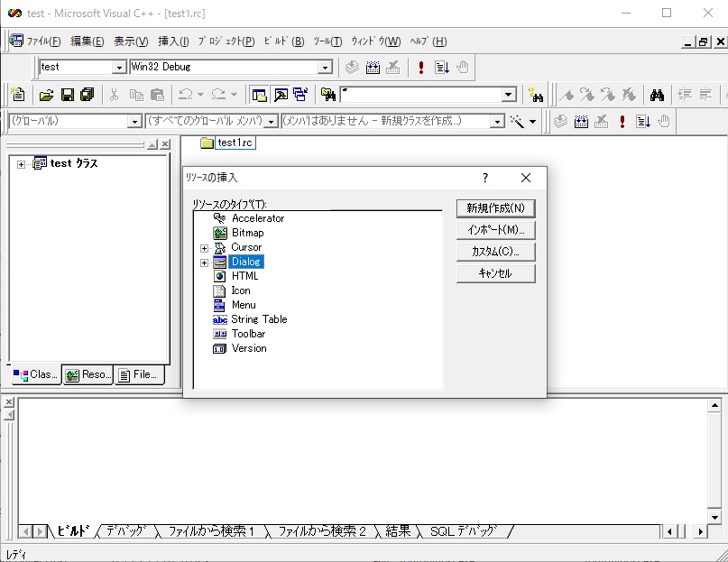
Task: Click the Find in Files icon
Action: click(328, 96)
